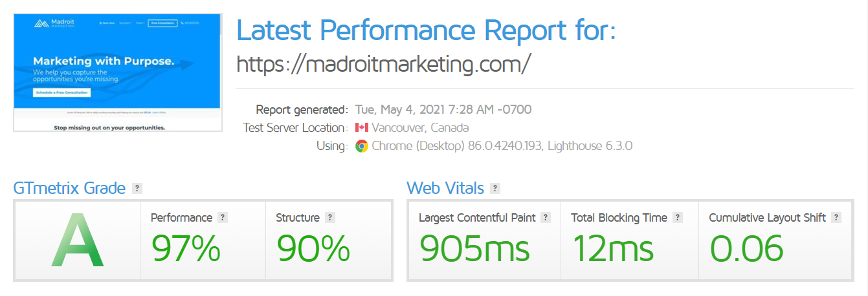Click the Vancouver, Canada server location text

421,128
